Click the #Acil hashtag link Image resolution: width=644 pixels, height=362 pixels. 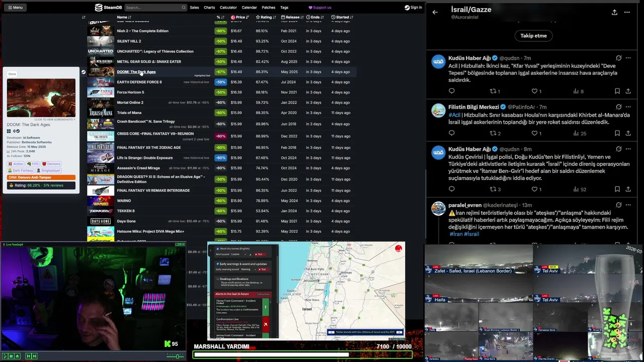pyautogui.click(x=454, y=115)
